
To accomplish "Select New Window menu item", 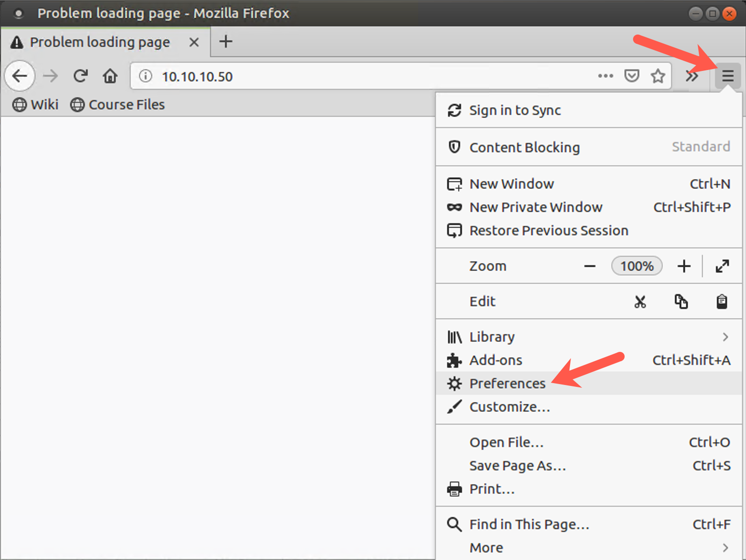I will click(589, 184).
